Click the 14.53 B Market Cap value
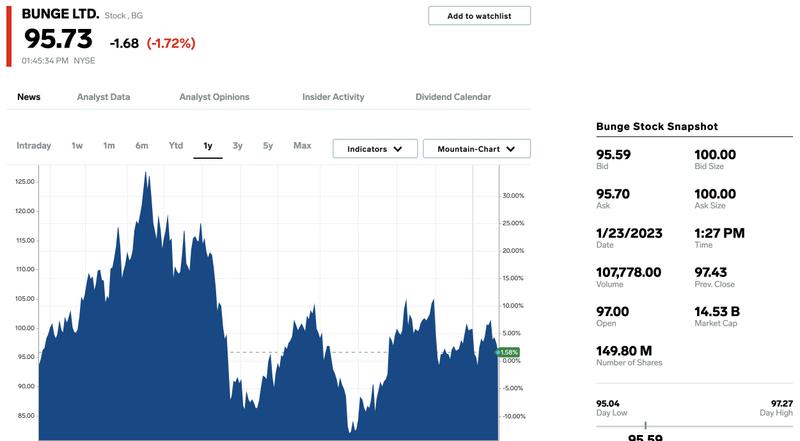800x441 pixels. [717, 312]
